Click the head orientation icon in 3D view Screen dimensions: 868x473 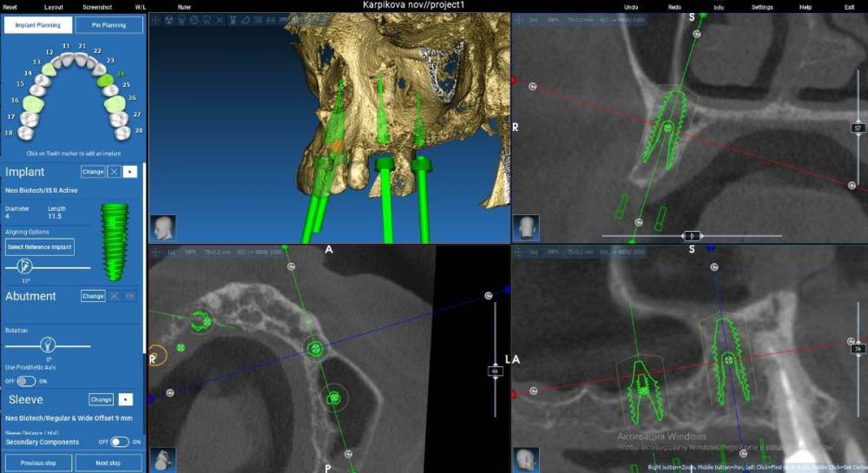162,228
